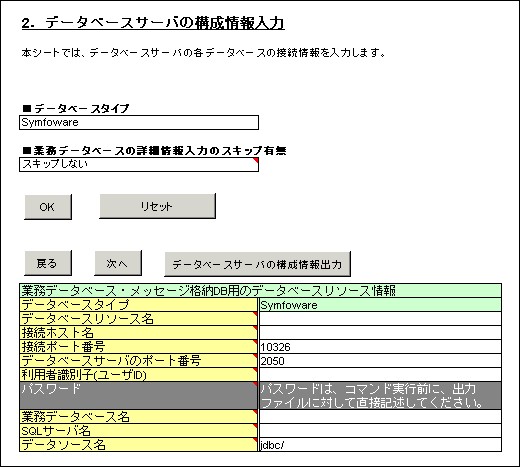
Task: Advance with the 次へ button
Action: click(118, 263)
